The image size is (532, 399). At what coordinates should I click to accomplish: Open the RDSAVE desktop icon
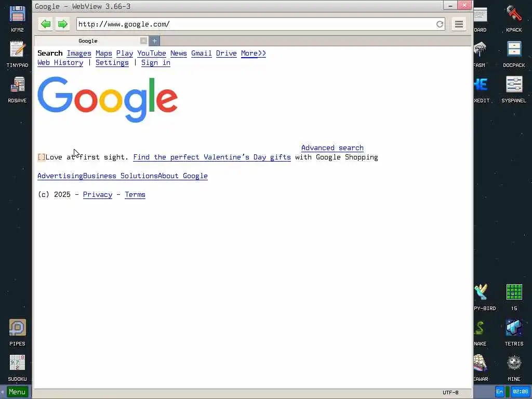click(17, 89)
